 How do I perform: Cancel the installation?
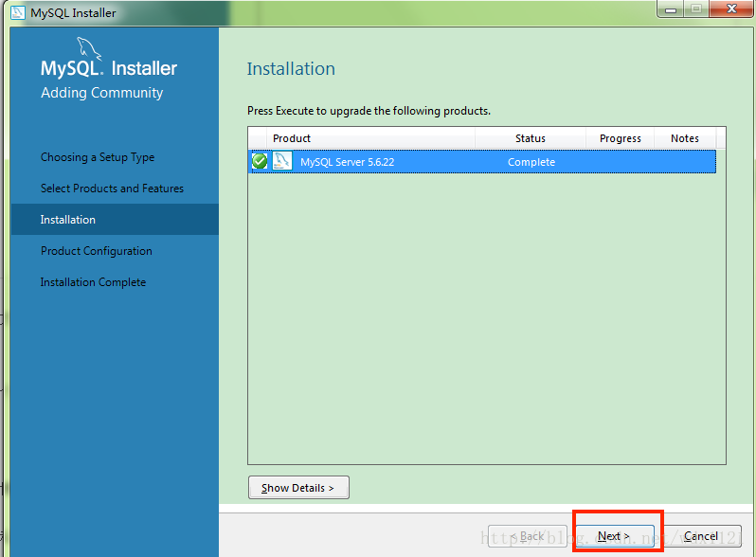click(x=701, y=536)
